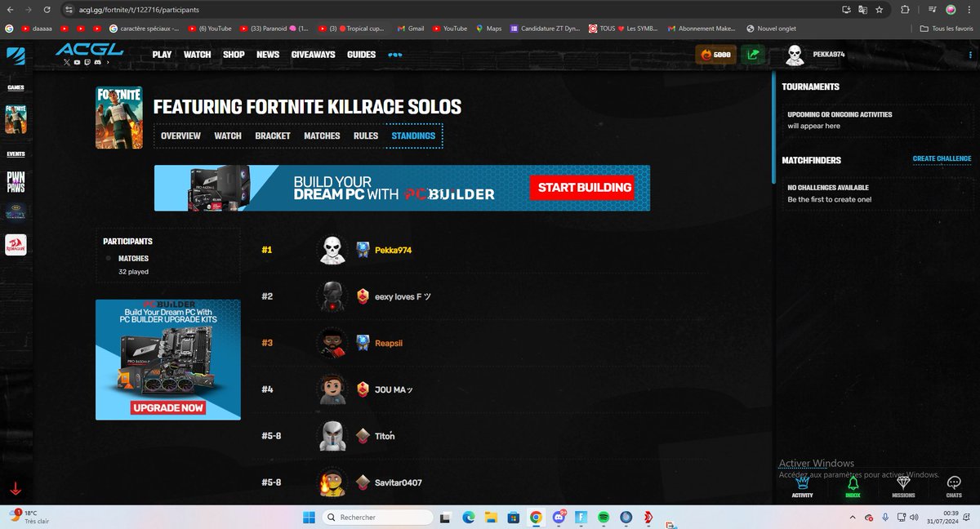
Task: Switch to the Overview tab
Action: 180,136
